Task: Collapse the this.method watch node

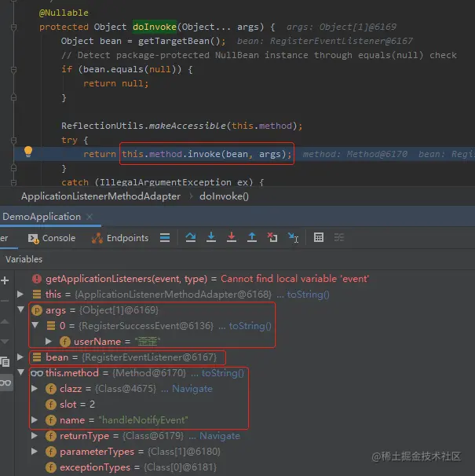Action: pyautogui.click(x=20, y=372)
